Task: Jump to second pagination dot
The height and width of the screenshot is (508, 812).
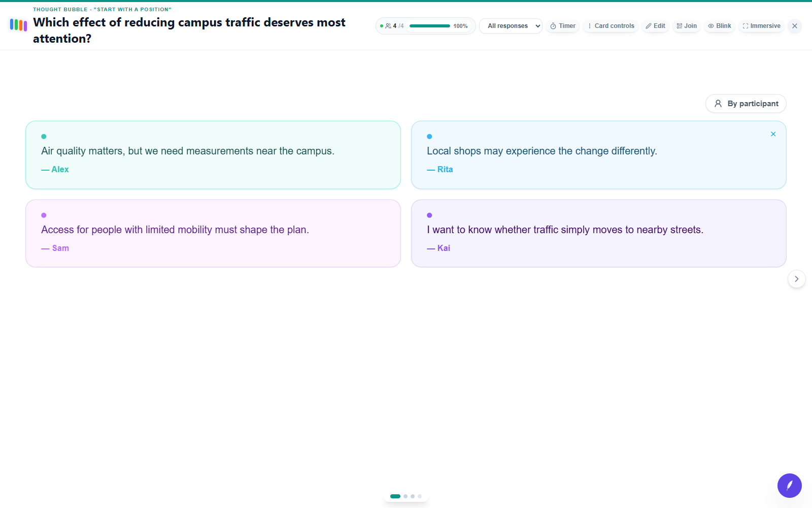Action: tap(405, 496)
